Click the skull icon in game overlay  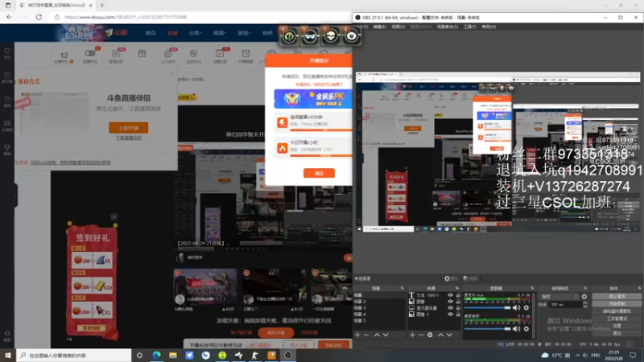point(331,36)
